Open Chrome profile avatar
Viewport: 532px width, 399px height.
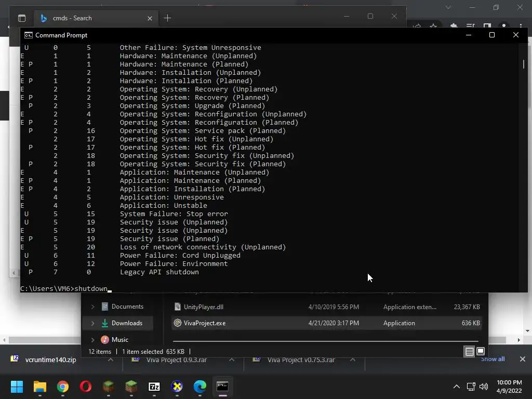coord(504,26)
